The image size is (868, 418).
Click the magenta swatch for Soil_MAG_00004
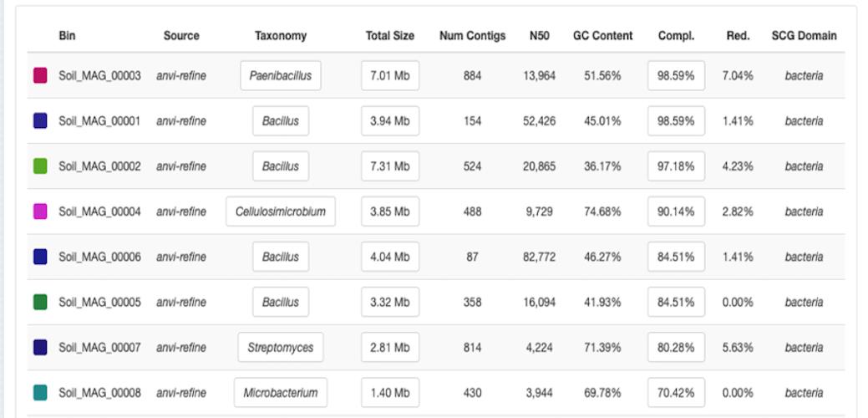pos(40,212)
